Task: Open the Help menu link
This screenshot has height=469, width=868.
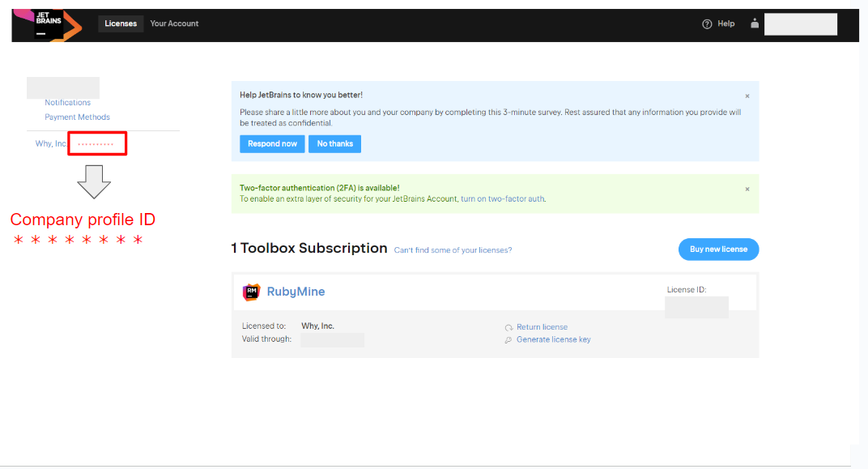Action: point(725,23)
